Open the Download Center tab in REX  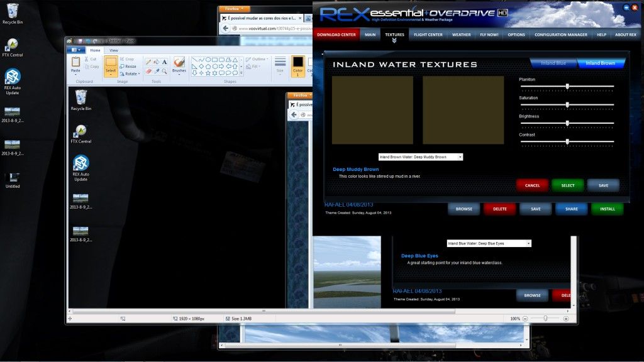336,35
